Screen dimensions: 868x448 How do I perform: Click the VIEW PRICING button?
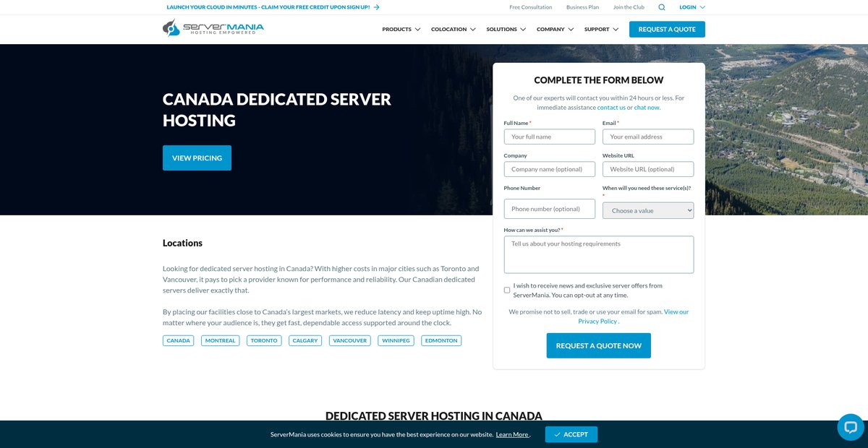197,158
